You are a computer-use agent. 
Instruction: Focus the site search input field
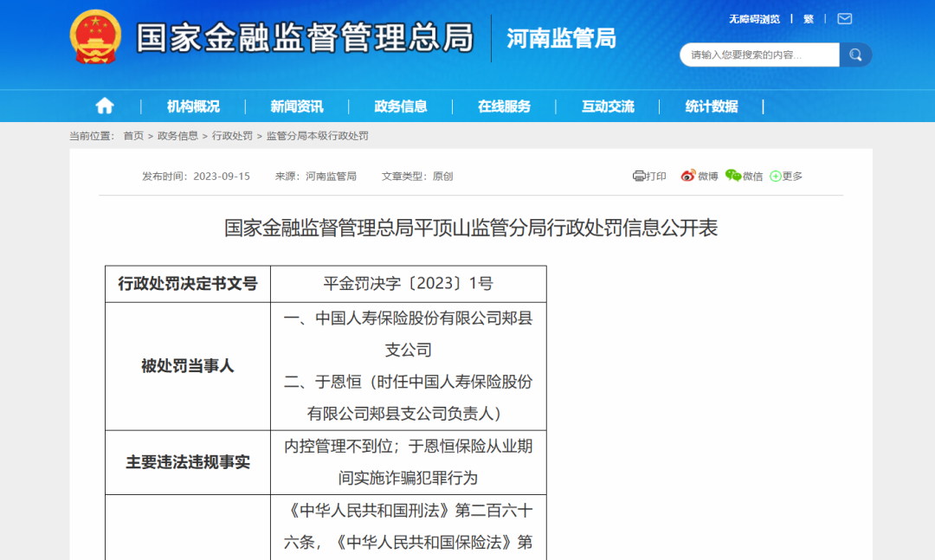coord(760,55)
